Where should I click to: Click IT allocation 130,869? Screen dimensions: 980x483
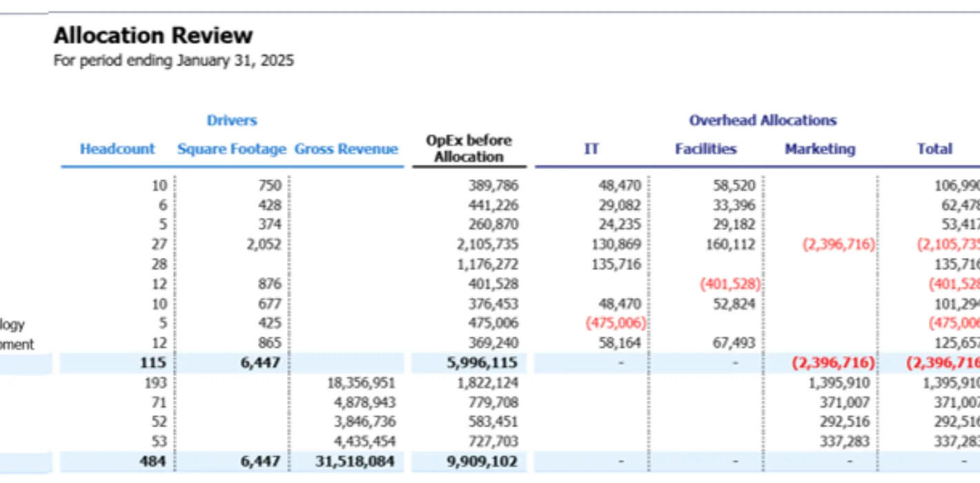[x=616, y=244]
